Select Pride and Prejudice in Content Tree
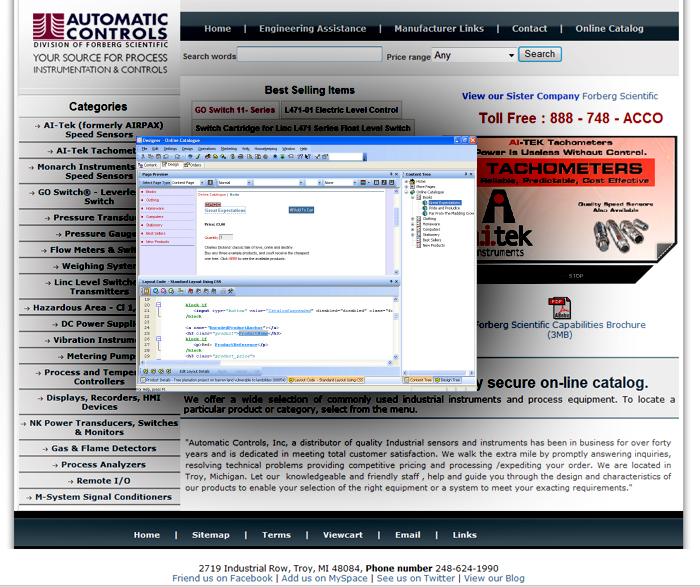700x587 pixels. [x=444, y=208]
